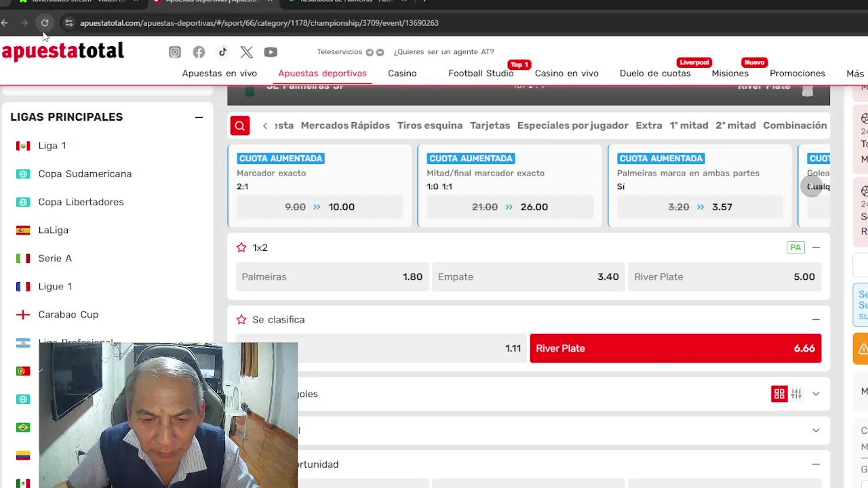Click the globe icon beside Copa Sudamericana
Screen dimensions: 868x488
point(23,174)
